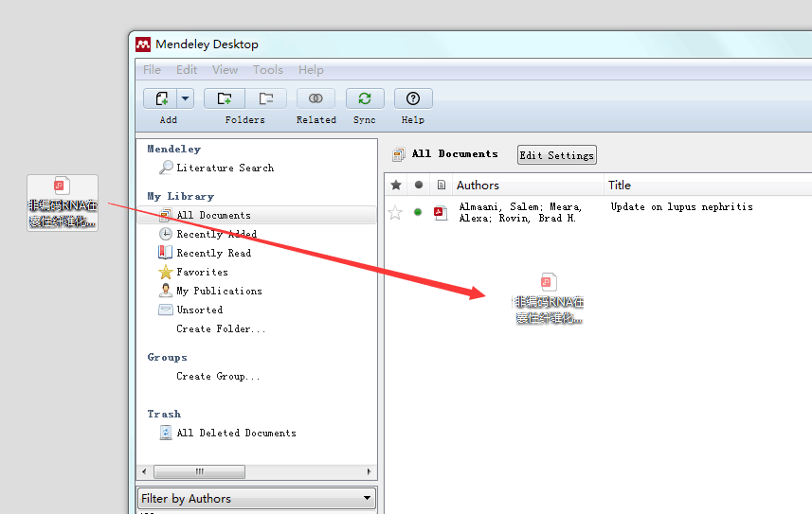Click Create Folder... link
The height and width of the screenshot is (514, 812).
click(221, 328)
